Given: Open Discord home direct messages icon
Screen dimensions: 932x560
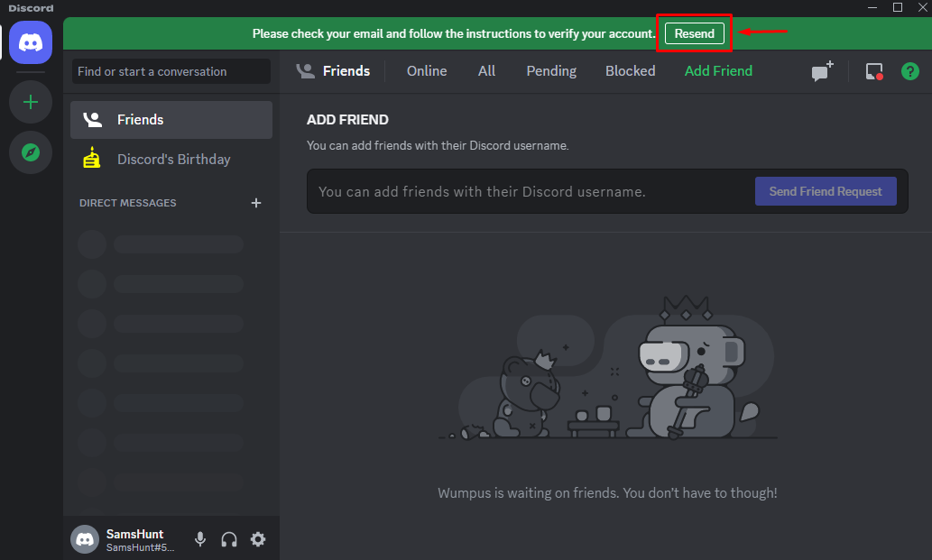Looking at the screenshot, I should [31, 42].
